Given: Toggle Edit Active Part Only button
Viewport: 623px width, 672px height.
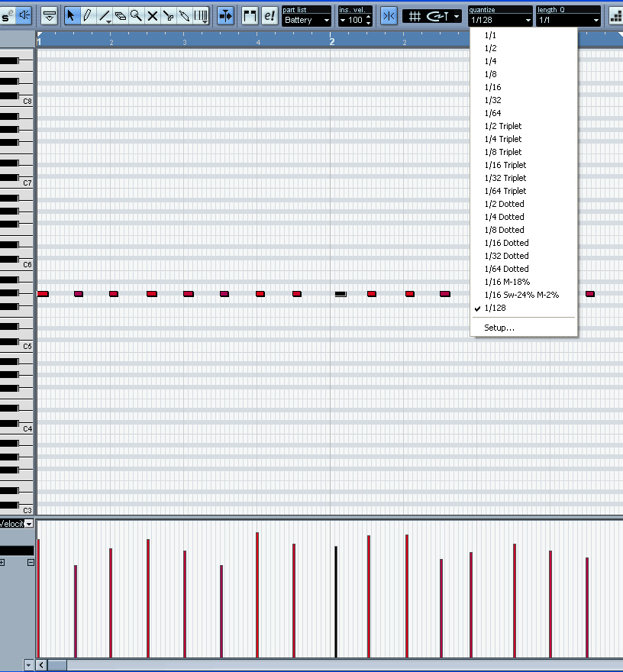Looking at the screenshot, I should [x=270, y=16].
